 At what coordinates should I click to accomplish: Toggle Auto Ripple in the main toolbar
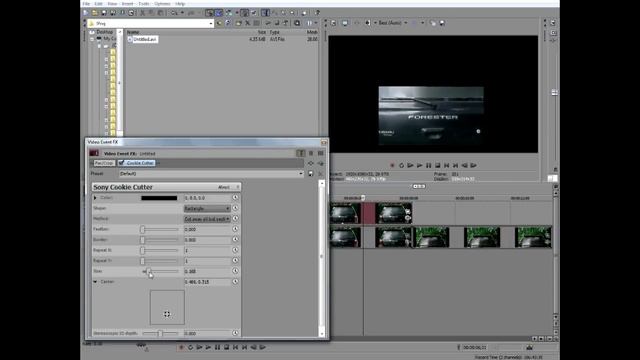click(229, 13)
